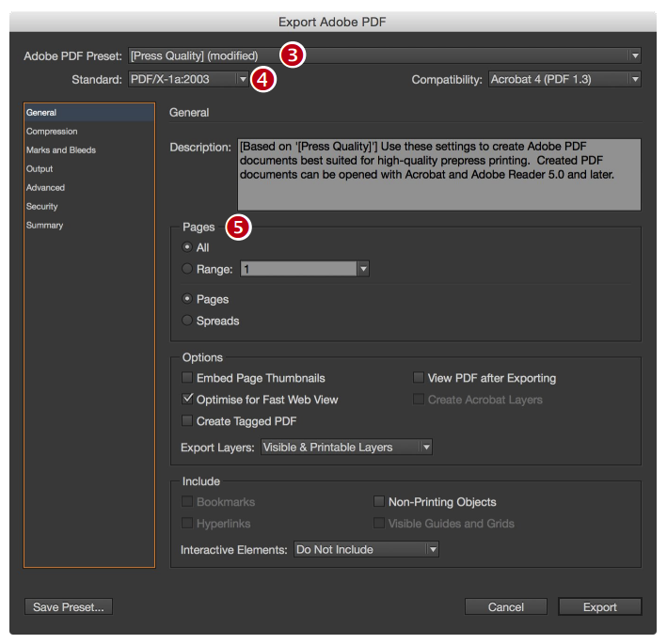Go to the Output settings
This screenshot has height=644, width=667.
click(x=89, y=169)
